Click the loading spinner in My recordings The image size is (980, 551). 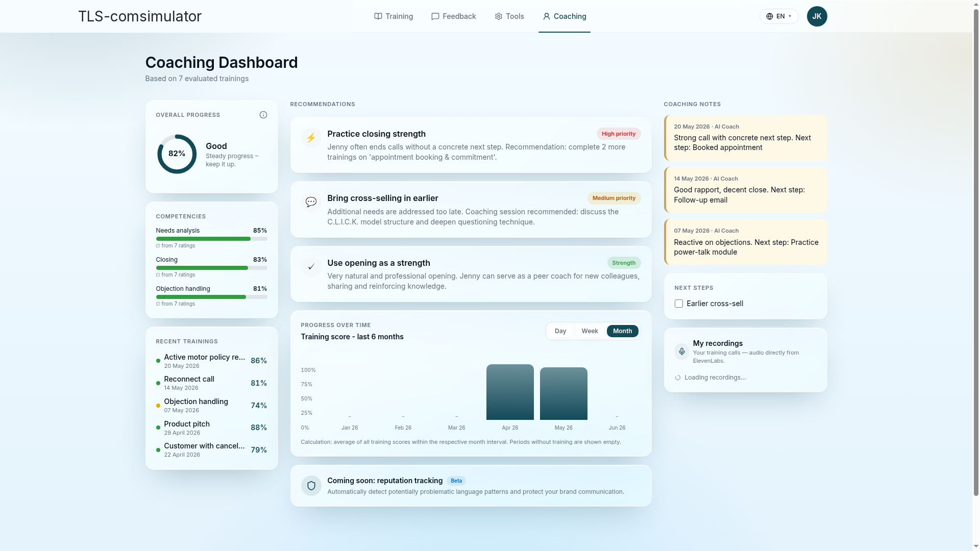[678, 378]
